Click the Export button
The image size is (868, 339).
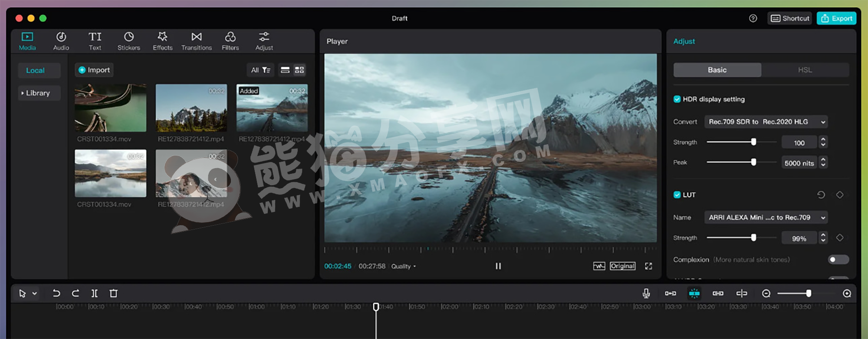[836, 18]
